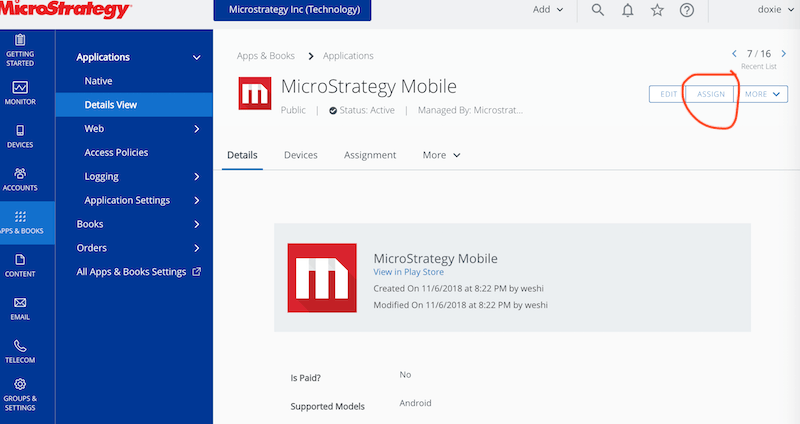Click the star favorites icon
800x424 pixels.
(x=657, y=10)
